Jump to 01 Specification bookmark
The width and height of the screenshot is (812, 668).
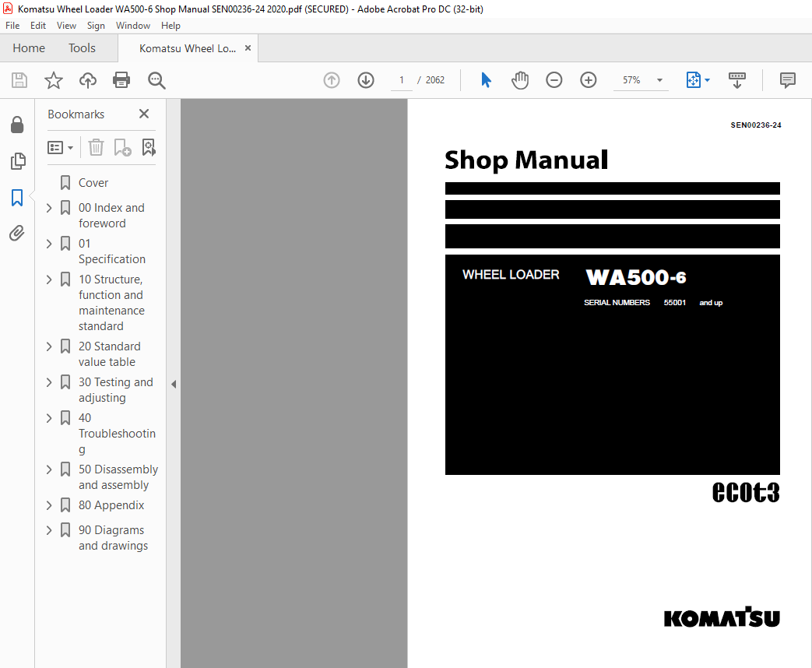click(x=112, y=251)
